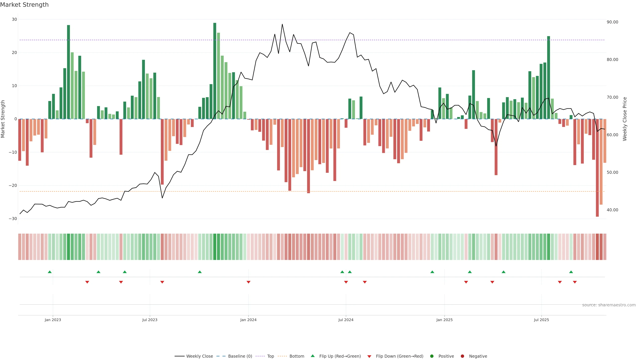Click the Jul 2024 x-axis label
This screenshot has height=362, width=644.
click(346, 320)
